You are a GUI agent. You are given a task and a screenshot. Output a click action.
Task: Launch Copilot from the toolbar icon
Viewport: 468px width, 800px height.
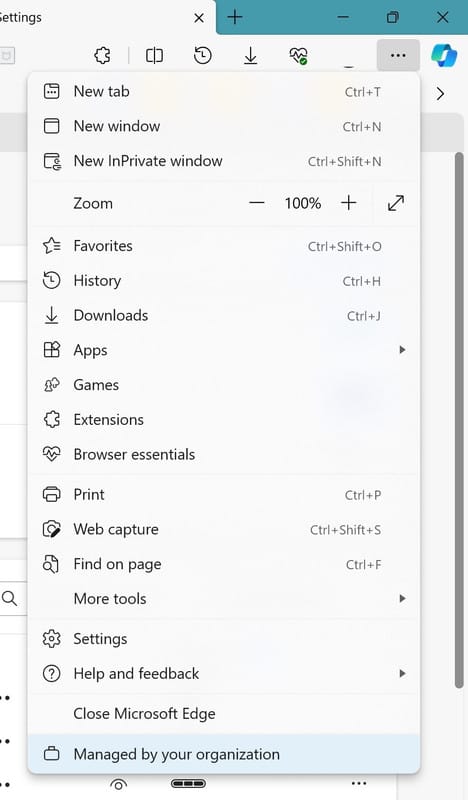coord(444,55)
